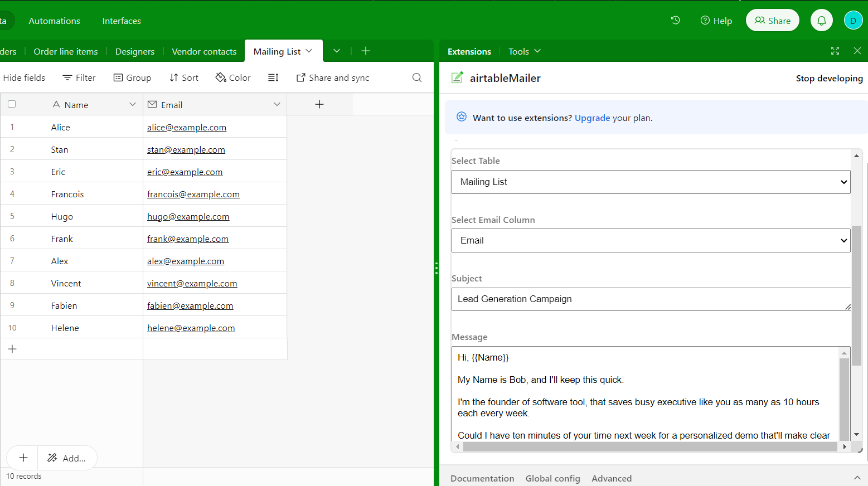868x486 pixels.
Task: Open Global config tab
Action: click(x=552, y=478)
